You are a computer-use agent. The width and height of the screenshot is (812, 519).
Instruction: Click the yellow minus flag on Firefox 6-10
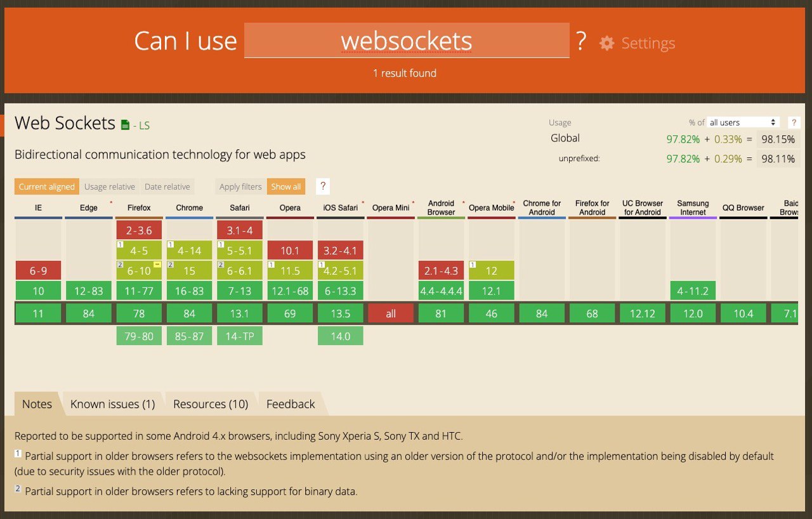157,264
